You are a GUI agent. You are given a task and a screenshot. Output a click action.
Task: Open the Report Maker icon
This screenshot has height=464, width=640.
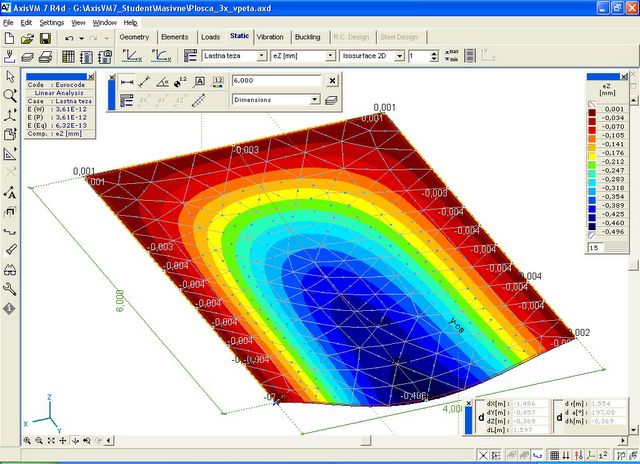[x=87, y=56]
